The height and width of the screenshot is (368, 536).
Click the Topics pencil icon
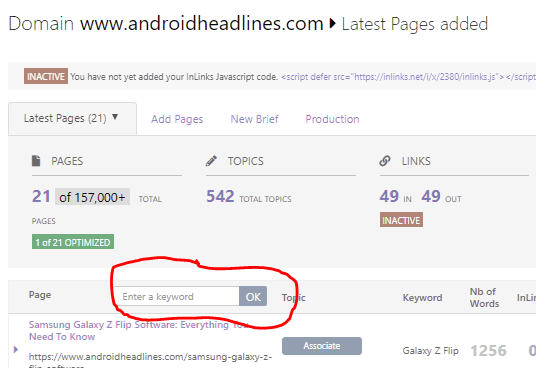coord(211,161)
